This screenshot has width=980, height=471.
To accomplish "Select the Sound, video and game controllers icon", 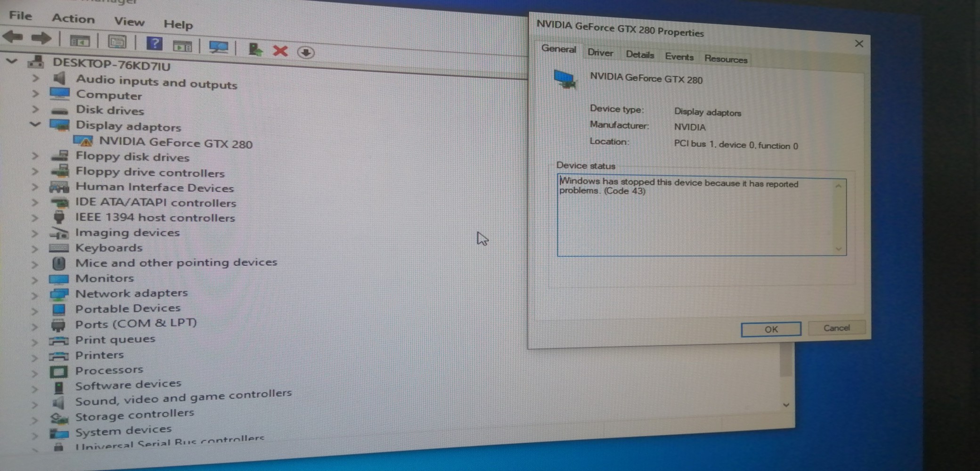I will (x=58, y=402).
